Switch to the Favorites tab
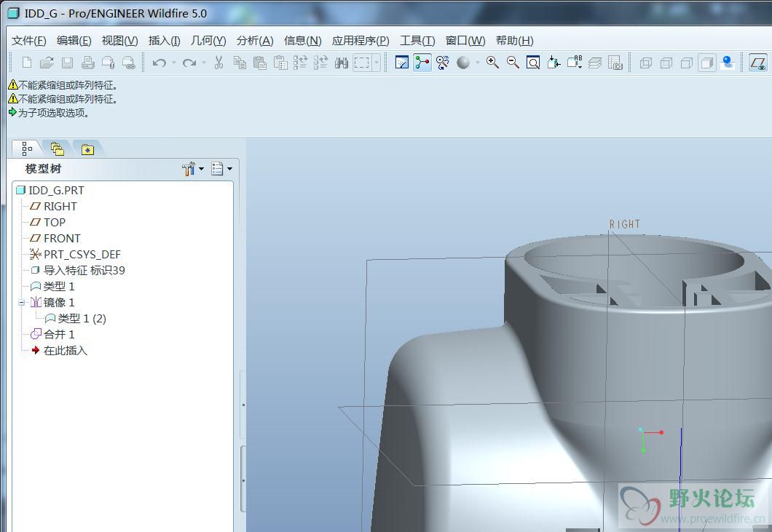The image size is (772, 532). coord(87,148)
